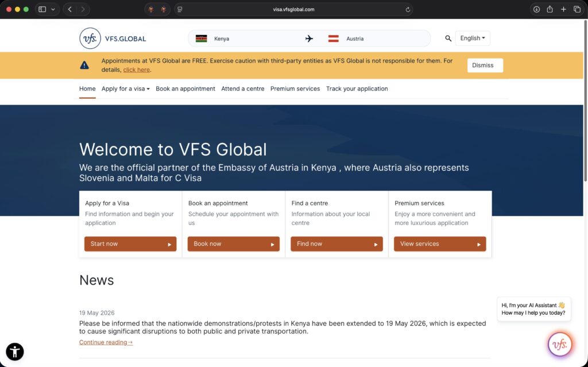Click 'Apply for a Visa' card title
Screen dimensions: 588x367
click(107, 203)
